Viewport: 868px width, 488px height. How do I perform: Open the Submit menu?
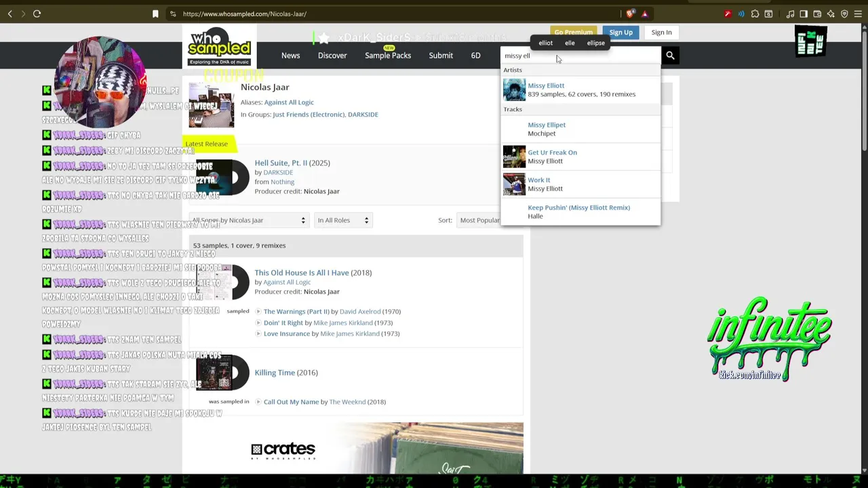point(441,56)
